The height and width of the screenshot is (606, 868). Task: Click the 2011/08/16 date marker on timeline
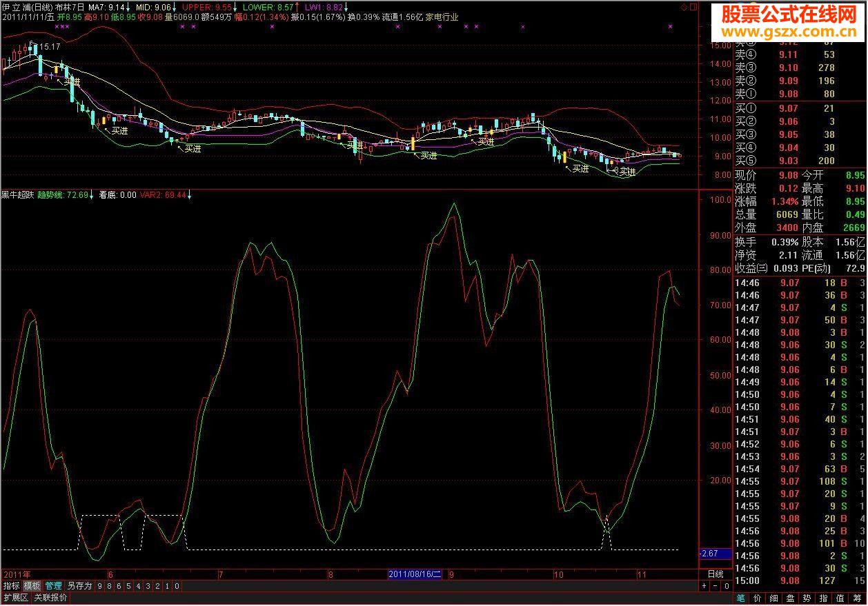click(415, 574)
